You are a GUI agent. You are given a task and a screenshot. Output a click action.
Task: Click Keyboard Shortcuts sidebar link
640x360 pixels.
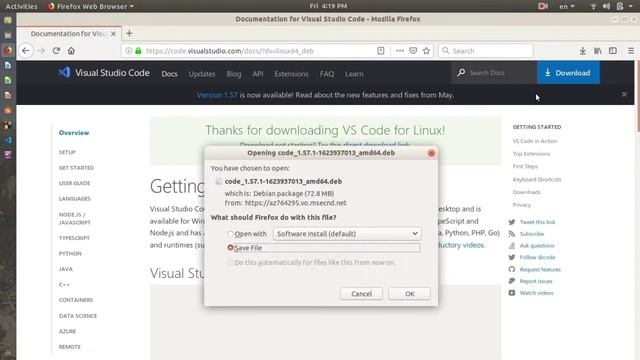pyautogui.click(x=537, y=180)
